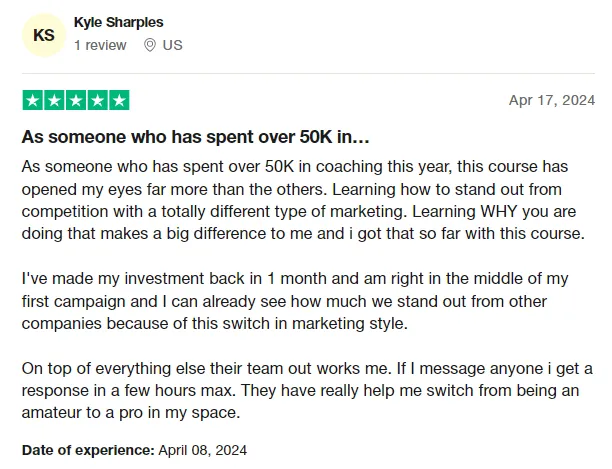Open review titled 'As someone who has spent over 50K in...'
The width and height of the screenshot is (612, 469).
click(196, 137)
